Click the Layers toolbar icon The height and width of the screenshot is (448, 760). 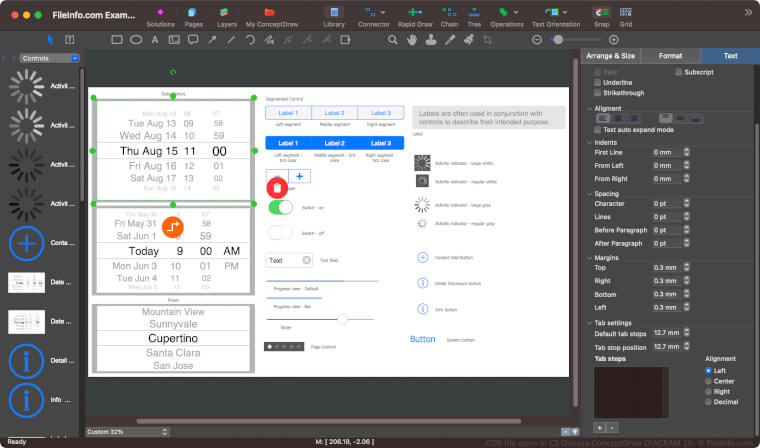click(227, 14)
